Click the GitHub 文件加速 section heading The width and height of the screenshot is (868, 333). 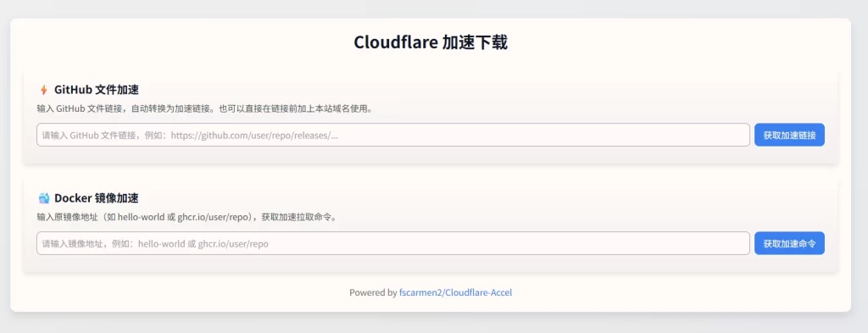[97, 90]
